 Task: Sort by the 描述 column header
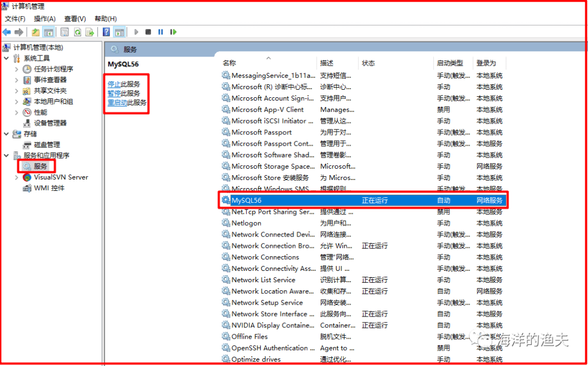tap(327, 63)
